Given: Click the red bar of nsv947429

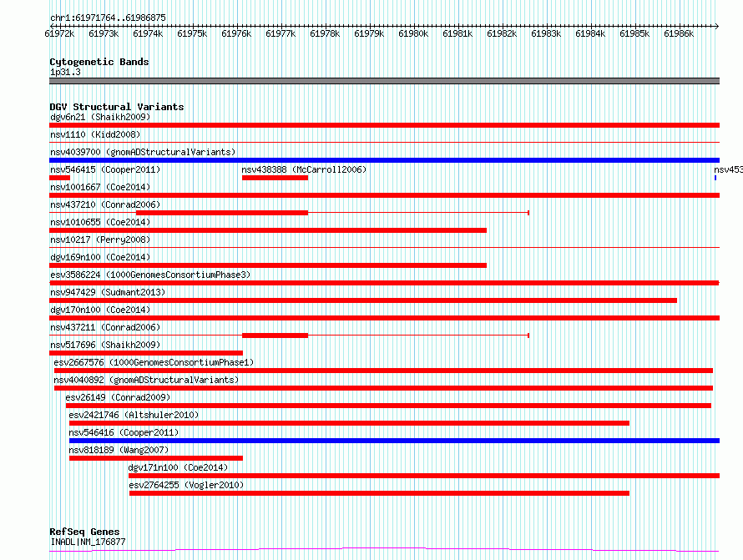Looking at the screenshot, I should click(363, 300).
